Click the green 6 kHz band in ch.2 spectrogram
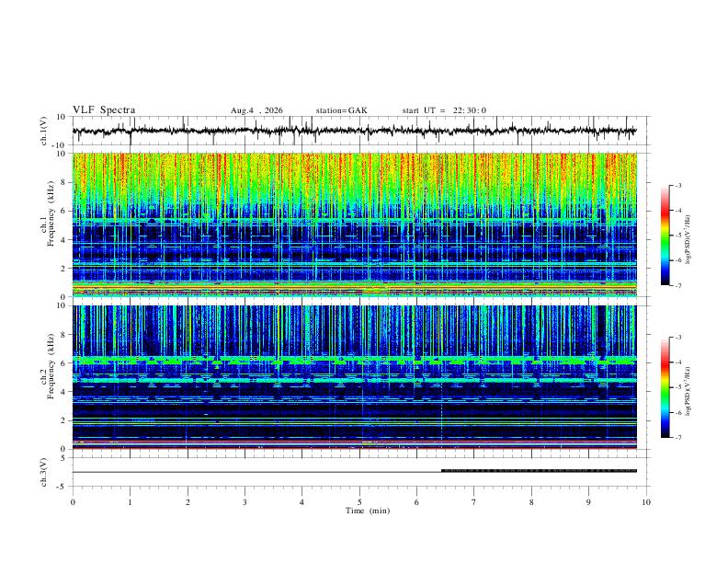The image size is (728, 563). coord(354,360)
